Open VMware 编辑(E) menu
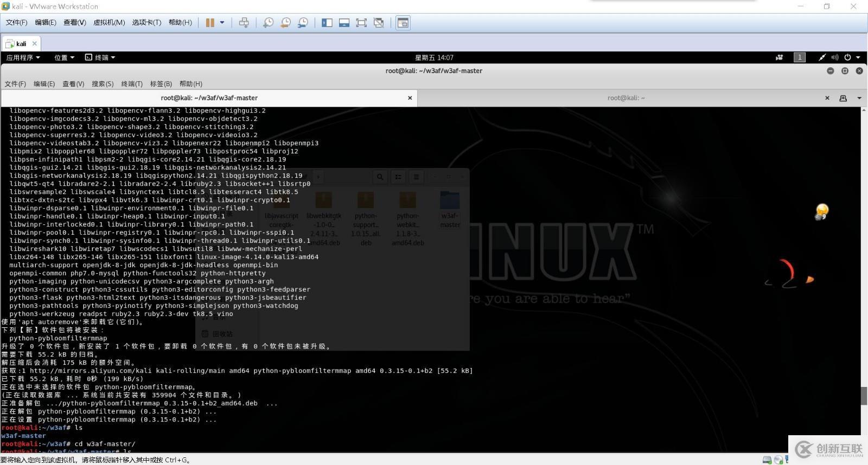 click(45, 23)
